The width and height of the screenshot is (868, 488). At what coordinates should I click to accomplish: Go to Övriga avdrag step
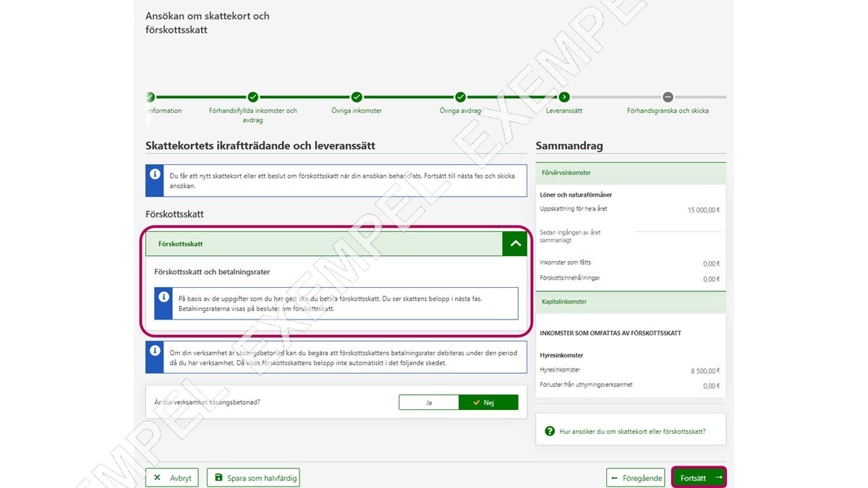tap(461, 111)
